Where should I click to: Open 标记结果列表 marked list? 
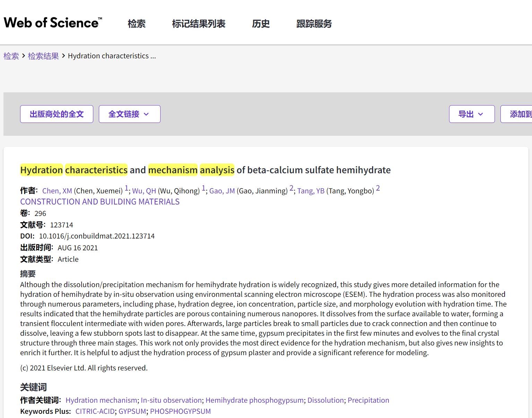[198, 24]
